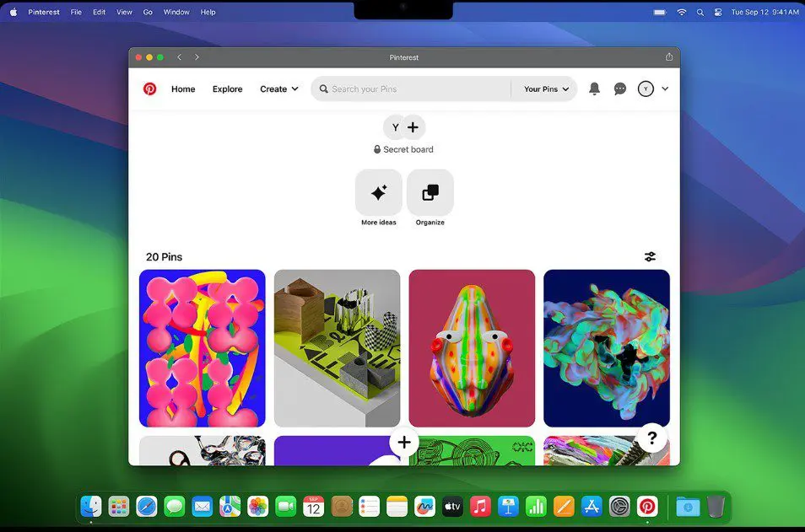Screen dimensions: 805x532
Task: Open Spotlight search in the menu bar
Action: coord(700,12)
